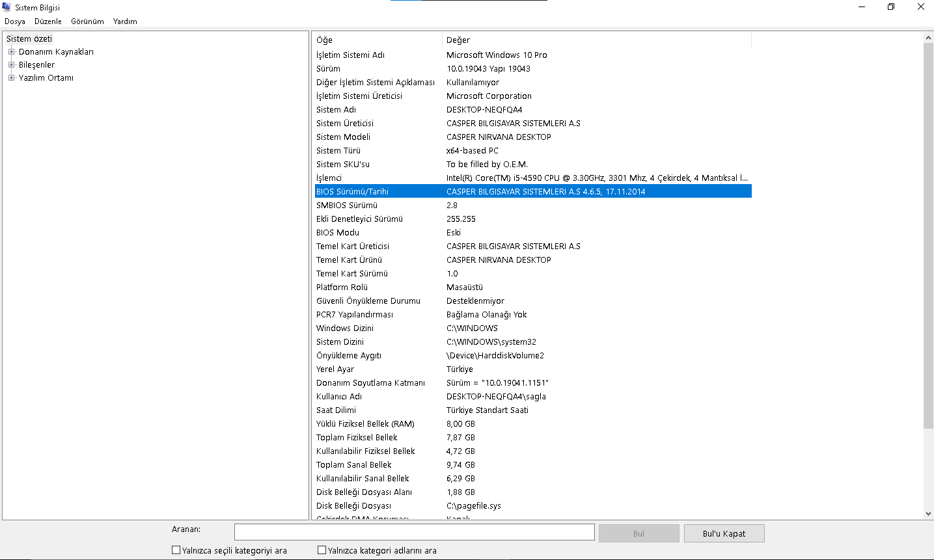The height and width of the screenshot is (560, 934).
Task: Click the DESKTOP-NEQFQA4\sagla user value
Action: (496, 397)
